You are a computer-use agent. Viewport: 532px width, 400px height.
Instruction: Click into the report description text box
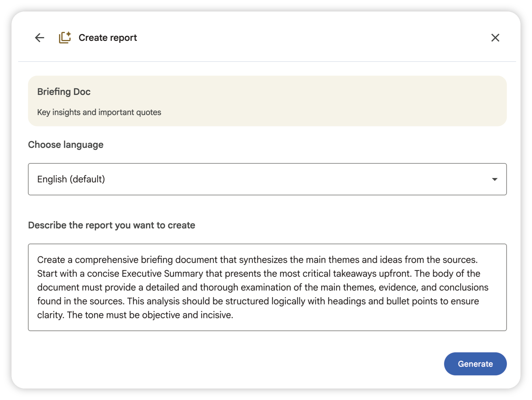pyautogui.click(x=267, y=287)
